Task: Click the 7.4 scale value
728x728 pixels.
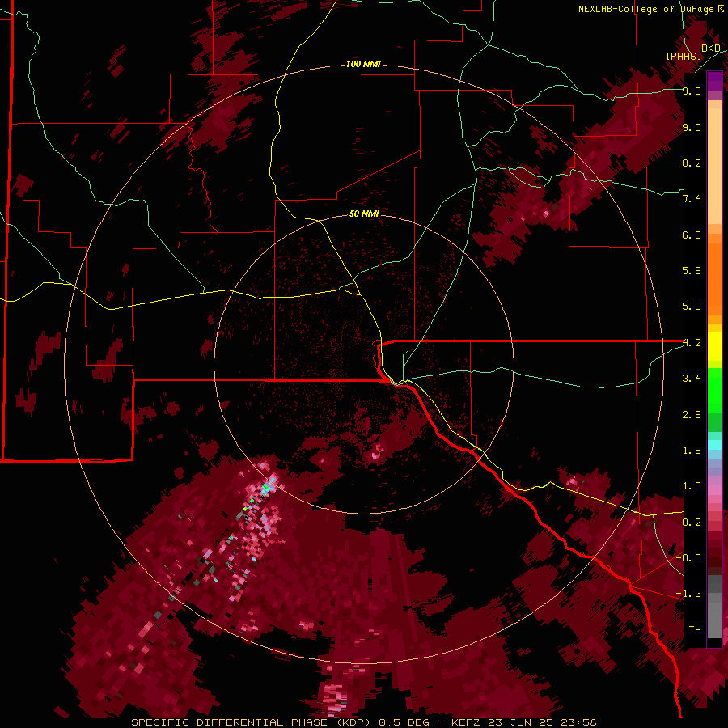Action: coord(692,199)
